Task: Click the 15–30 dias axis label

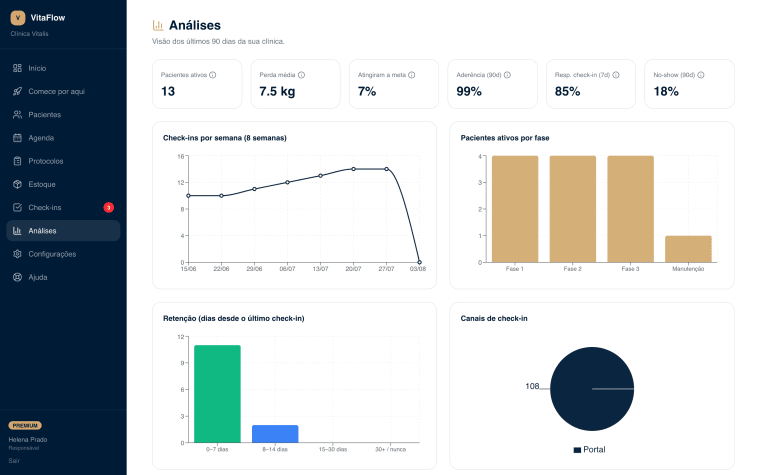Action: (332, 450)
